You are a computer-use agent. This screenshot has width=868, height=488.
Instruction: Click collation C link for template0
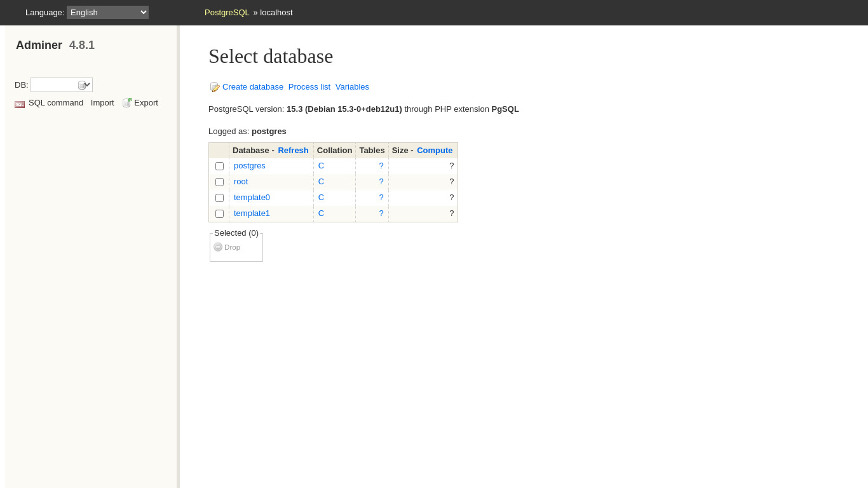(x=321, y=197)
